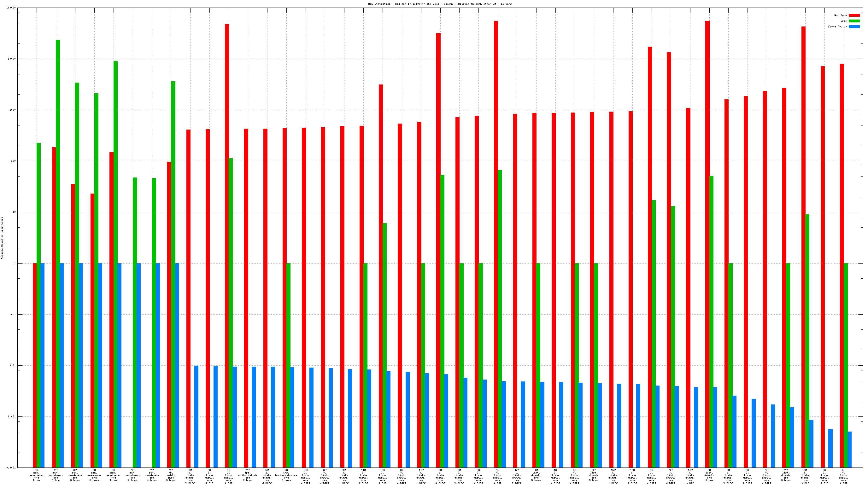Click the 1000 y-axis tick label
This screenshot has width=868, height=488.
(13, 110)
